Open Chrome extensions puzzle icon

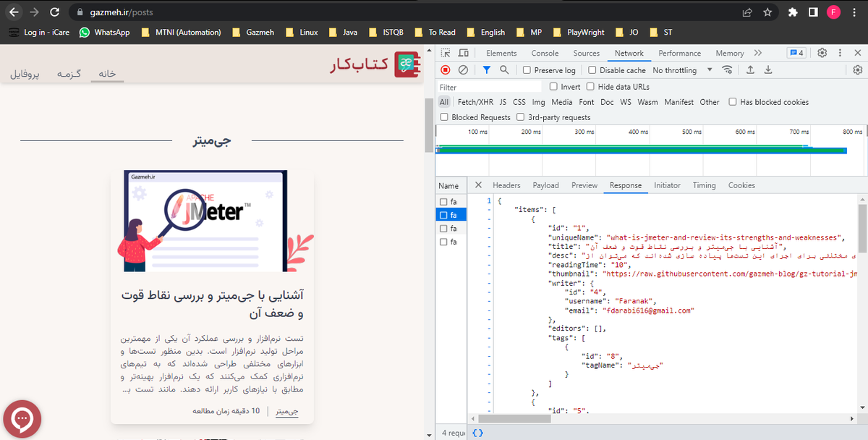click(793, 12)
